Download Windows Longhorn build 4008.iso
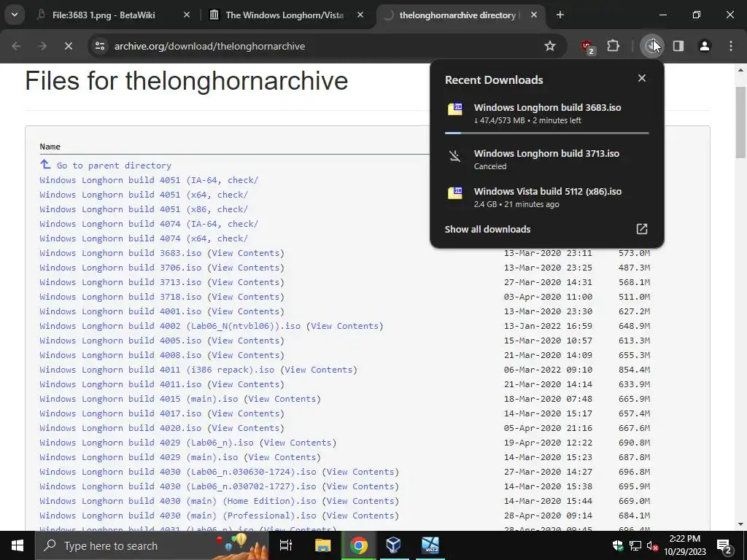 [120, 355]
